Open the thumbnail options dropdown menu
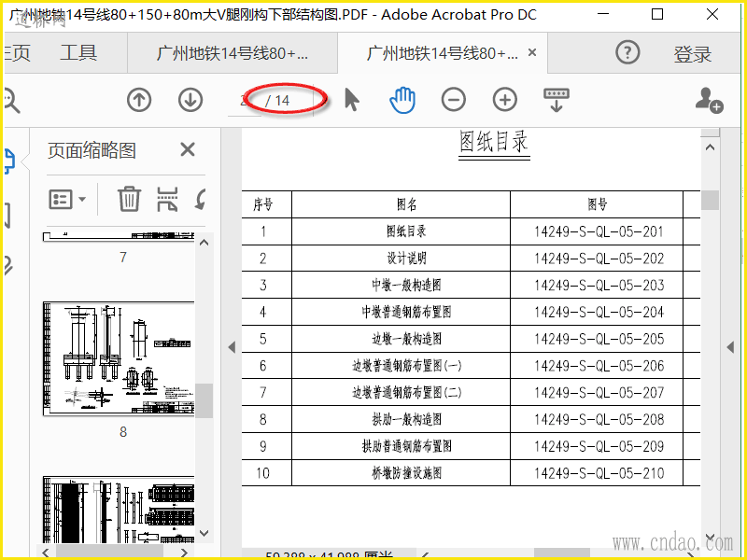 click(67, 200)
